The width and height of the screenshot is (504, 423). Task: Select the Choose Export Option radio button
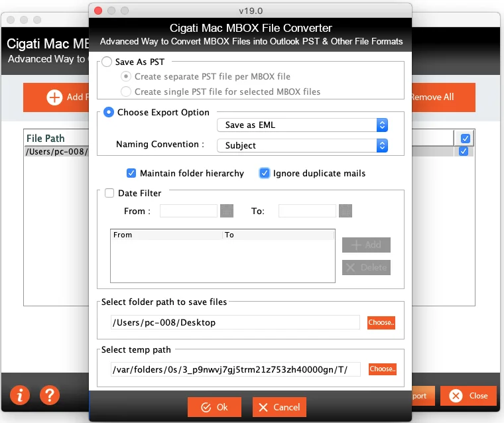coord(109,112)
